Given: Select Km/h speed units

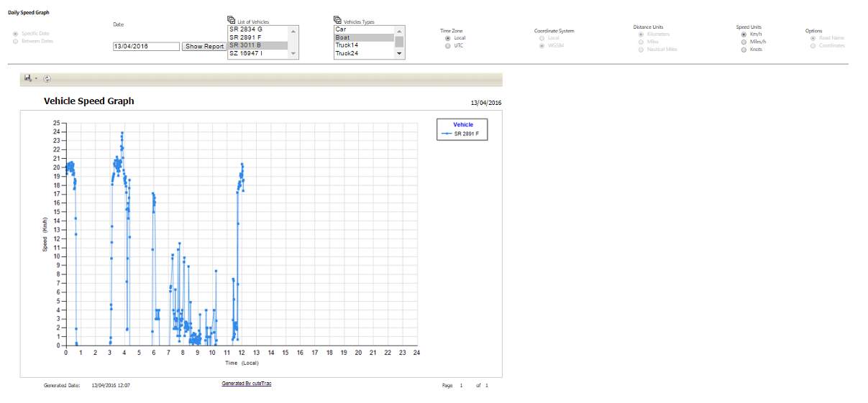Looking at the screenshot, I should [x=744, y=34].
